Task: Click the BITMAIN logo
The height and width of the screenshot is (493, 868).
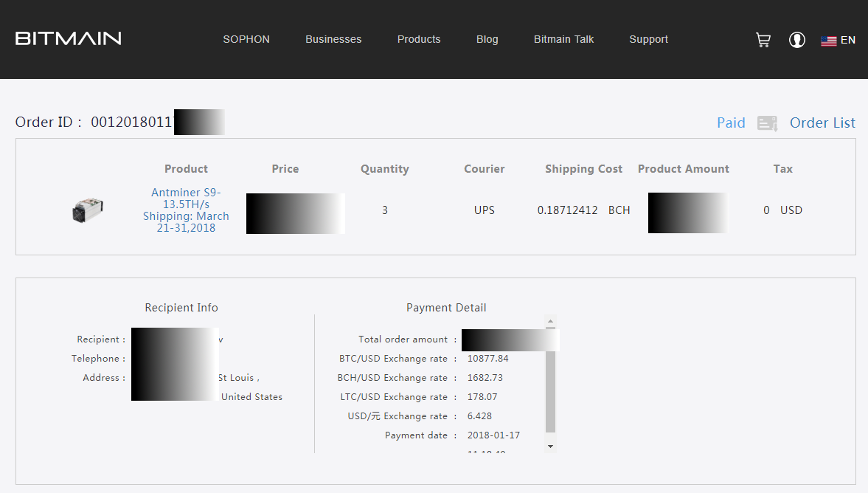Action: click(69, 38)
